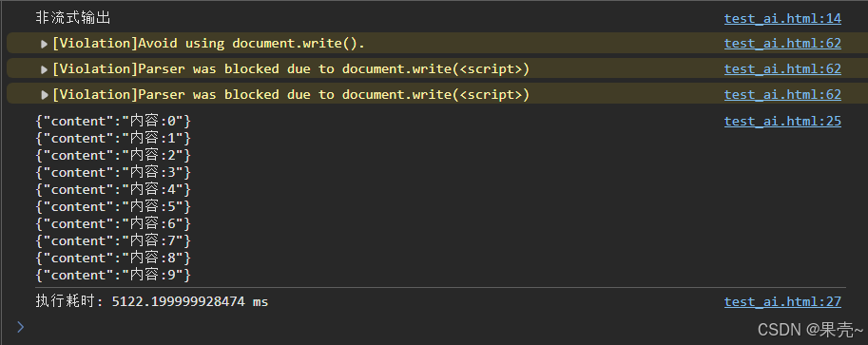The image size is (868, 345).
Task: Select the 非流式输出 log message
Action: point(73,18)
